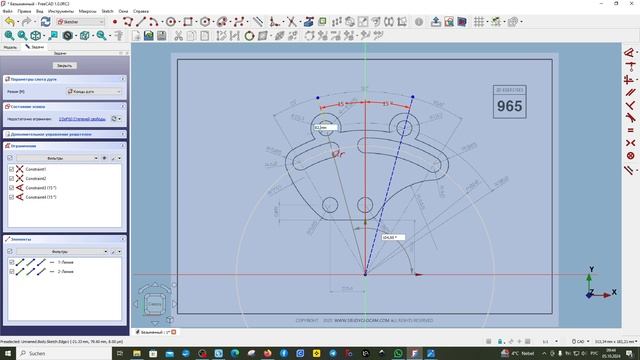Open the solver auto-update dropdown
This screenshot has height=360, width=640.
(x=120, y=119)
